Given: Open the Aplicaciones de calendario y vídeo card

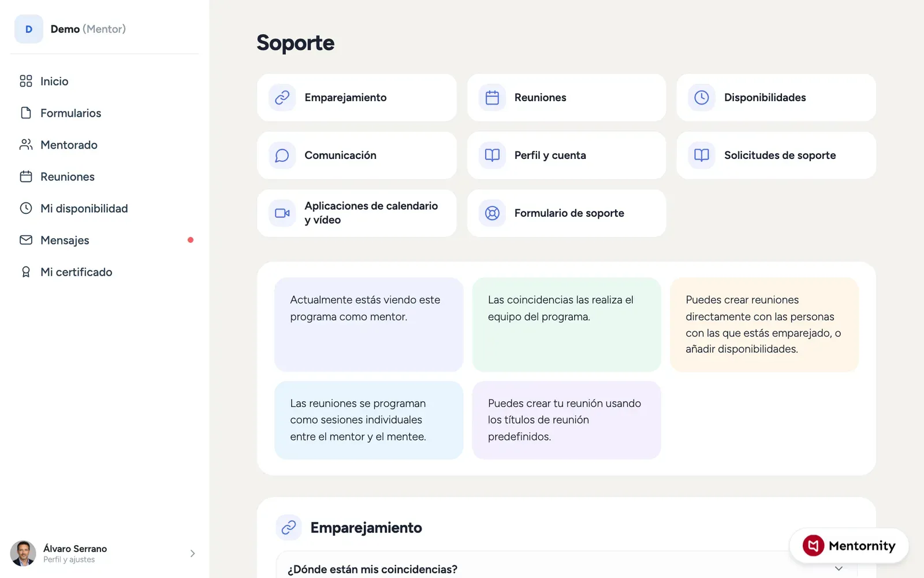Looking at the screenshot, I should pyautogui.click(x=357, y=213).
